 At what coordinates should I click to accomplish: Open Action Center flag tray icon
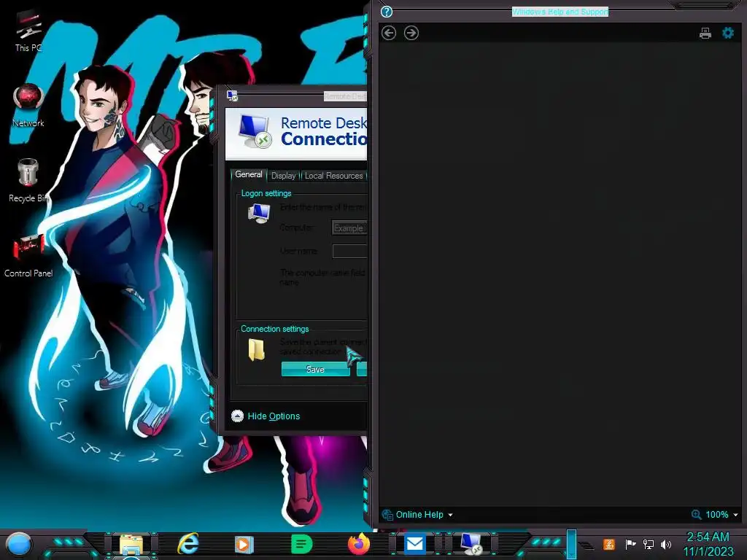click(630, 544)
